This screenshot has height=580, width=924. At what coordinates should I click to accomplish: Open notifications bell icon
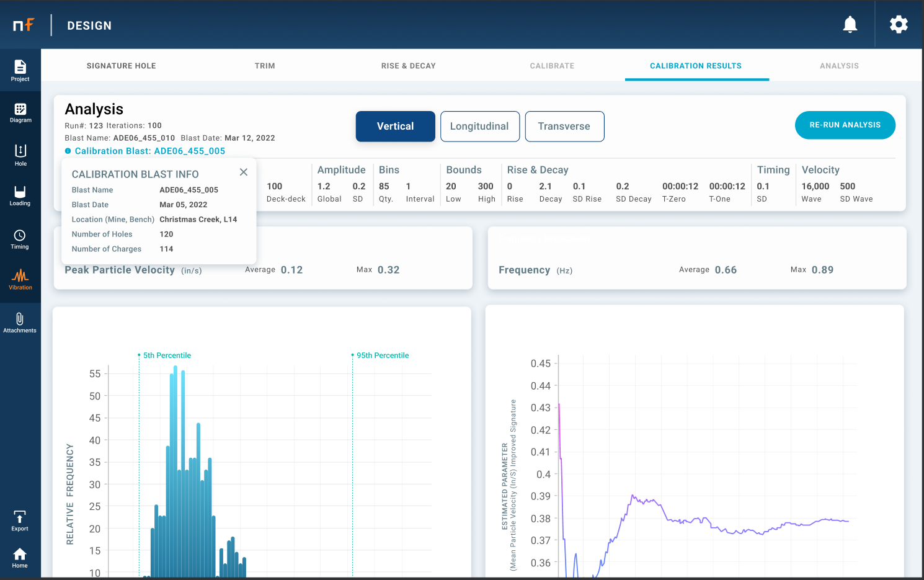(x=850, y=25)
